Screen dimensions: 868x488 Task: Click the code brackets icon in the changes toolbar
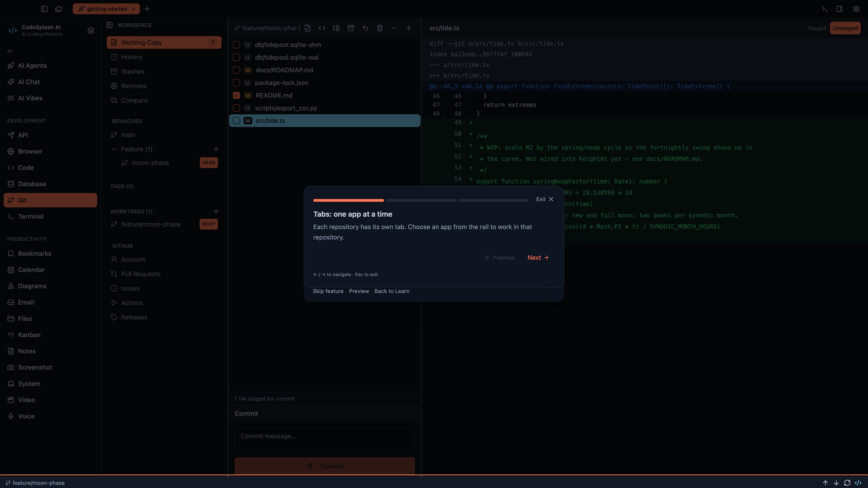322,28
